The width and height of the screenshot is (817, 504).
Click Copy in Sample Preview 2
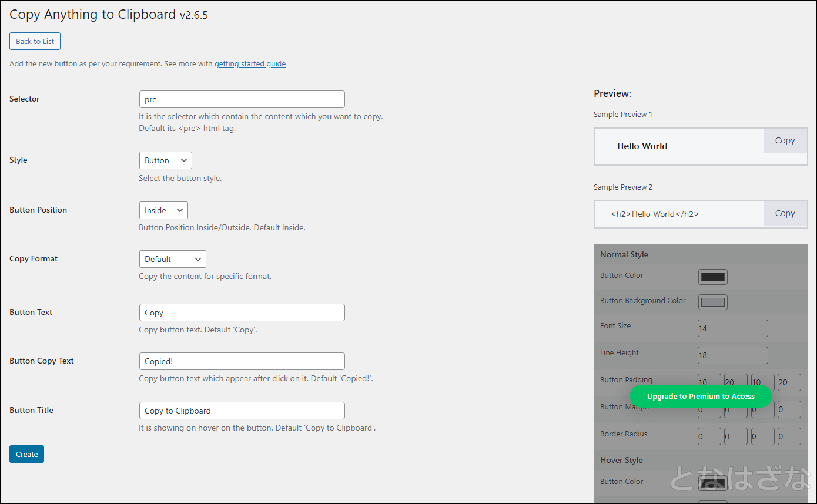click(785, 213)
